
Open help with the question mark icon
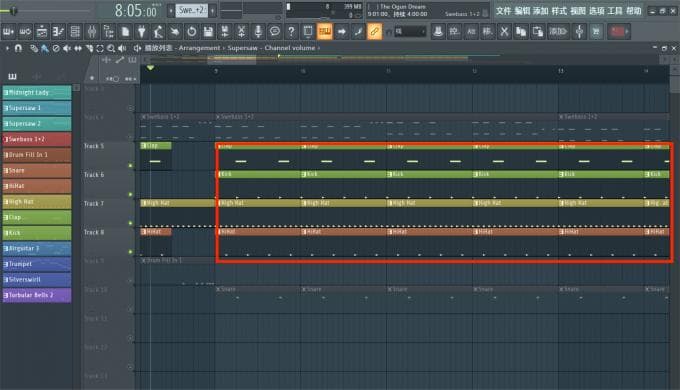(291, 31)
